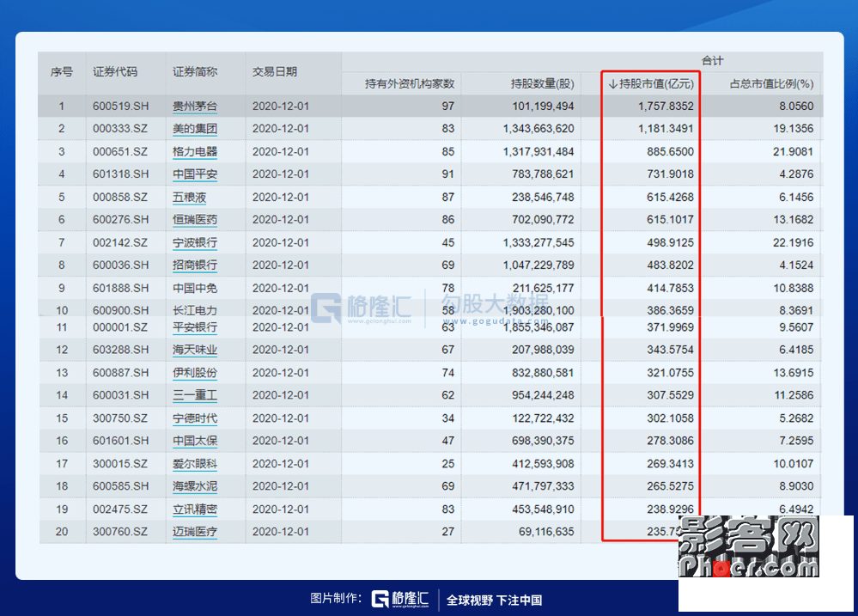Sort by the 序号 column header
858x616 pixels.
pyautogui.click(x=61, y=71)
